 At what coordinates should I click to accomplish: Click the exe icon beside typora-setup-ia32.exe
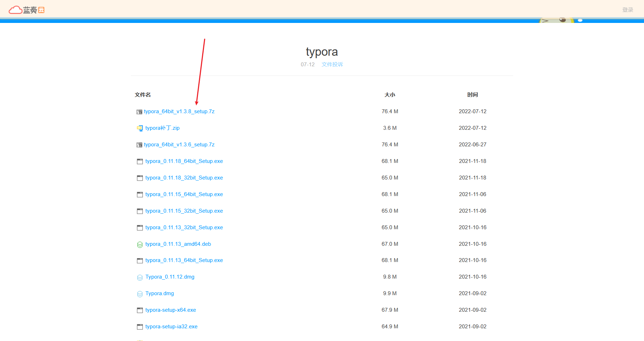(x=140, y=327)
